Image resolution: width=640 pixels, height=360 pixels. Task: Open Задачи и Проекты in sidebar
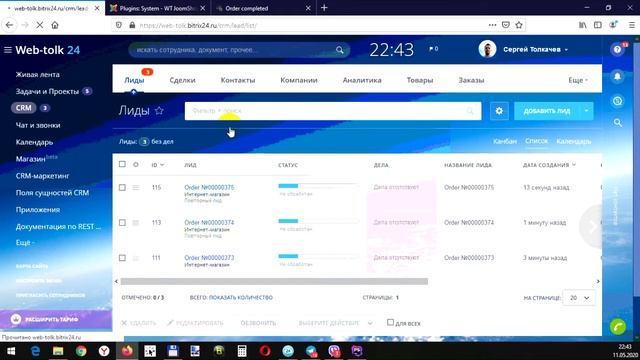(47, 91)
